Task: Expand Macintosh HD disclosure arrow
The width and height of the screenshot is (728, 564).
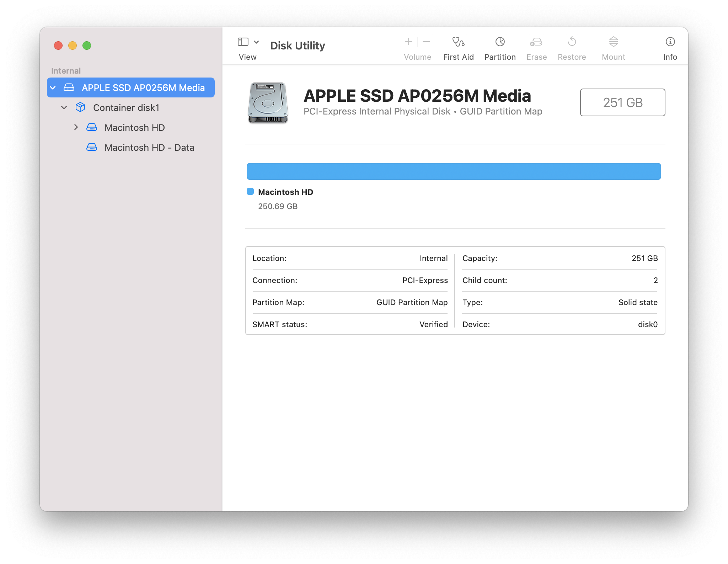Action: [76, 127]
